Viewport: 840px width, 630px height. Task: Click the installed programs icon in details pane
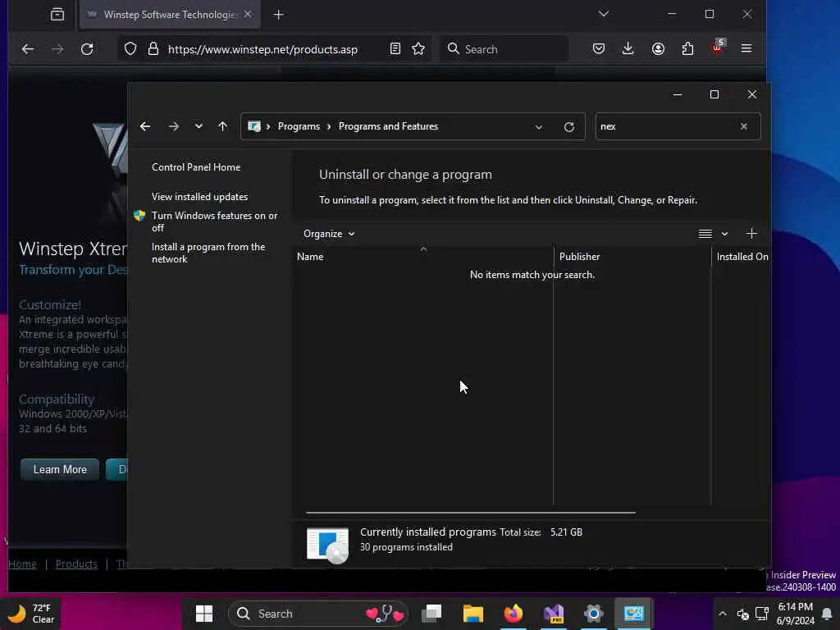coord(327,545)
